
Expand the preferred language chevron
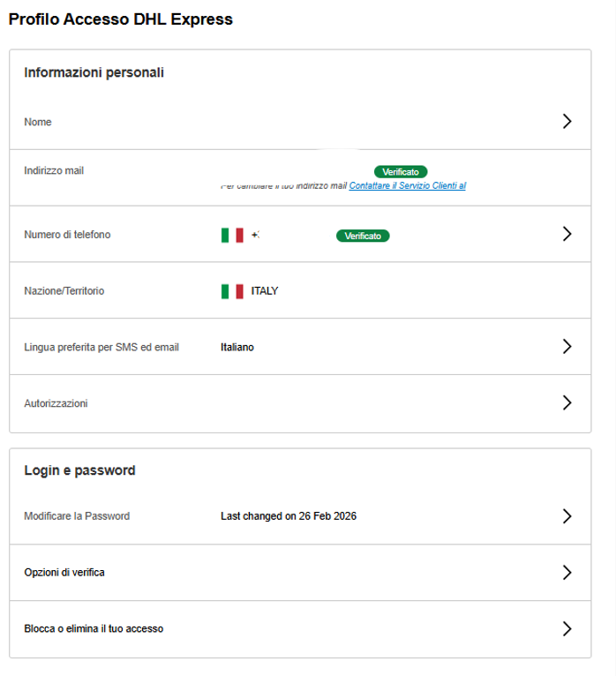567,347
